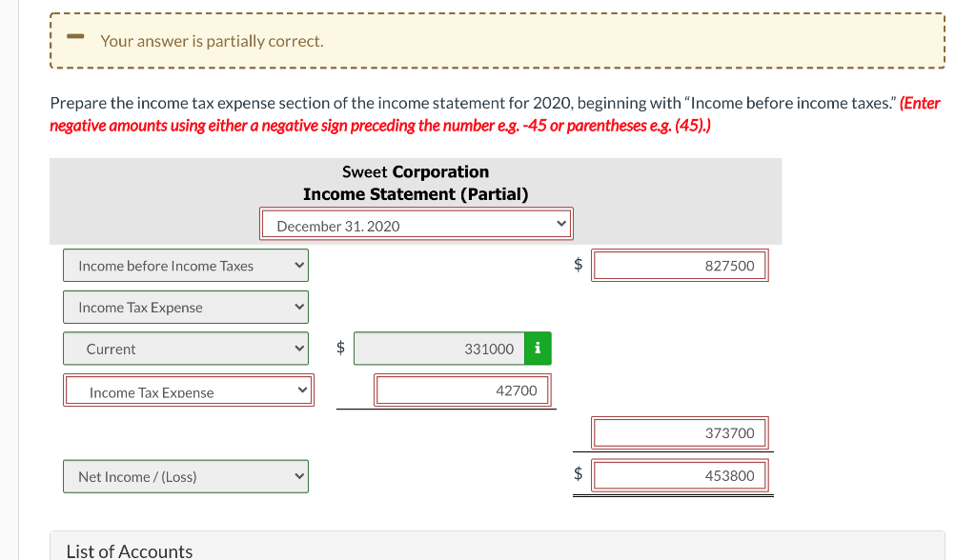Click the Income Statement (Partial) title
Viewport: 976px width, 560px height.
(x=415, y=193)
